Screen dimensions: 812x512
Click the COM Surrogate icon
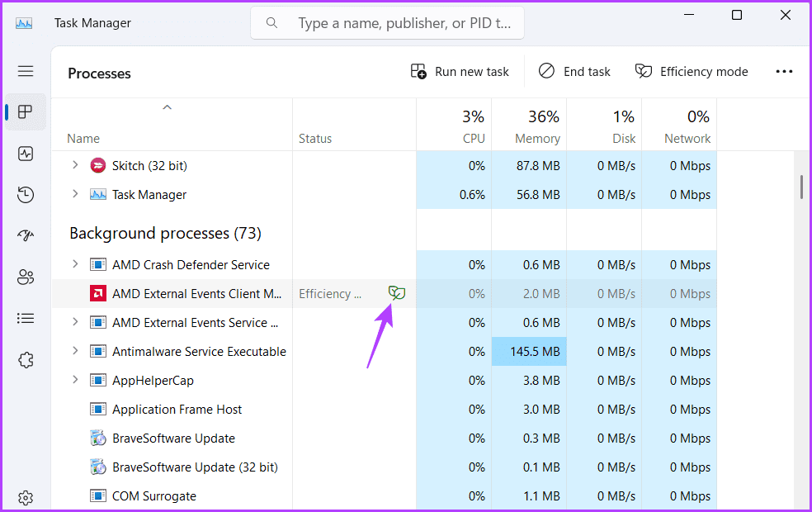click(x=98, y=496)
